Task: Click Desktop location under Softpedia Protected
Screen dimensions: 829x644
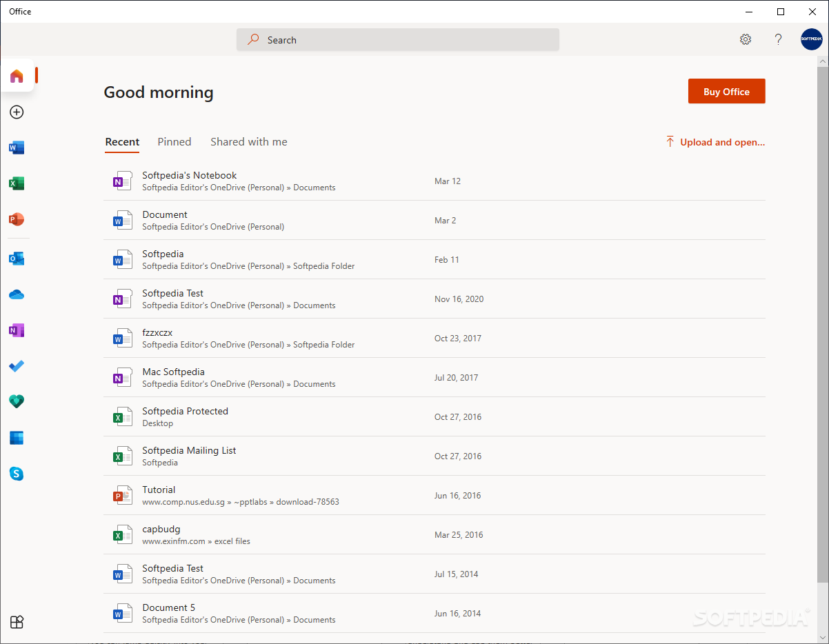Action: [x=158, y=423]
